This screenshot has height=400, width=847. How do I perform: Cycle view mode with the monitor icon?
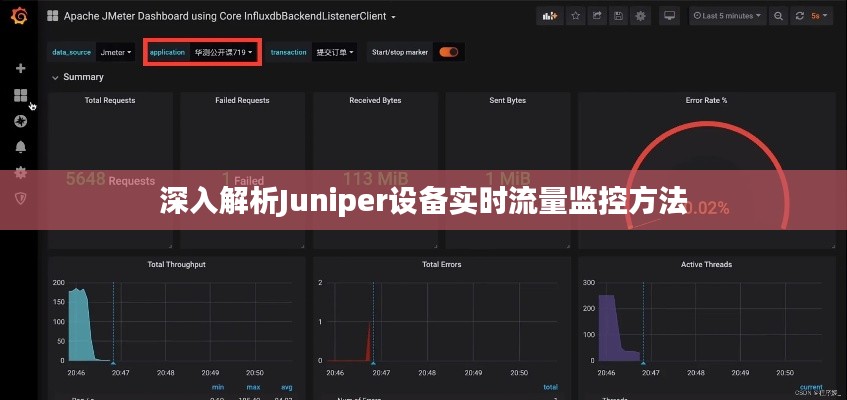(670, 16)
